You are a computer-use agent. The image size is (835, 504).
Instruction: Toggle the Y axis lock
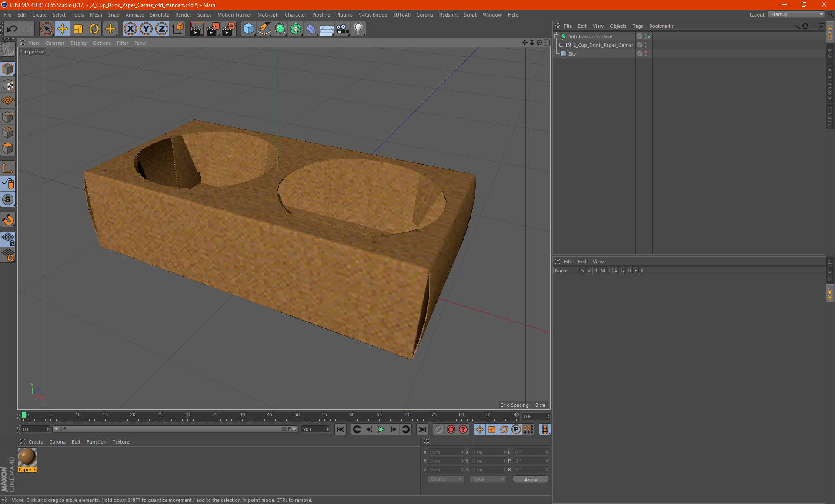[146, 29]
